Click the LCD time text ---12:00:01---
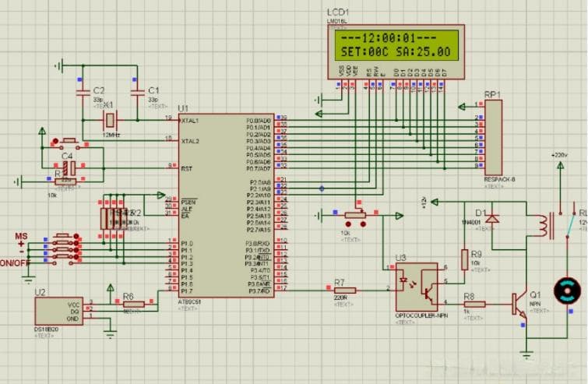The width and height of the screenshot is (588, 384). point(389,38)
